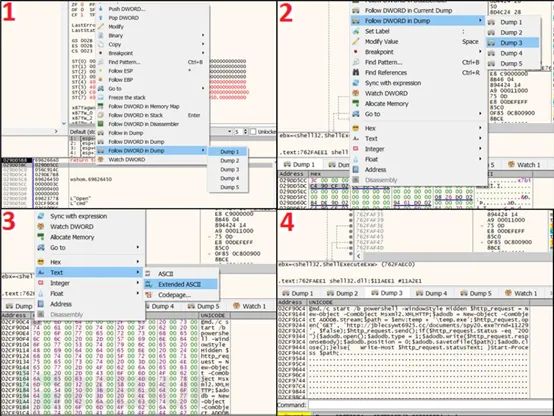This screenshot has width=554, height=416.
Task: Click the GS 002B segment register
Action: pos(82,41)
